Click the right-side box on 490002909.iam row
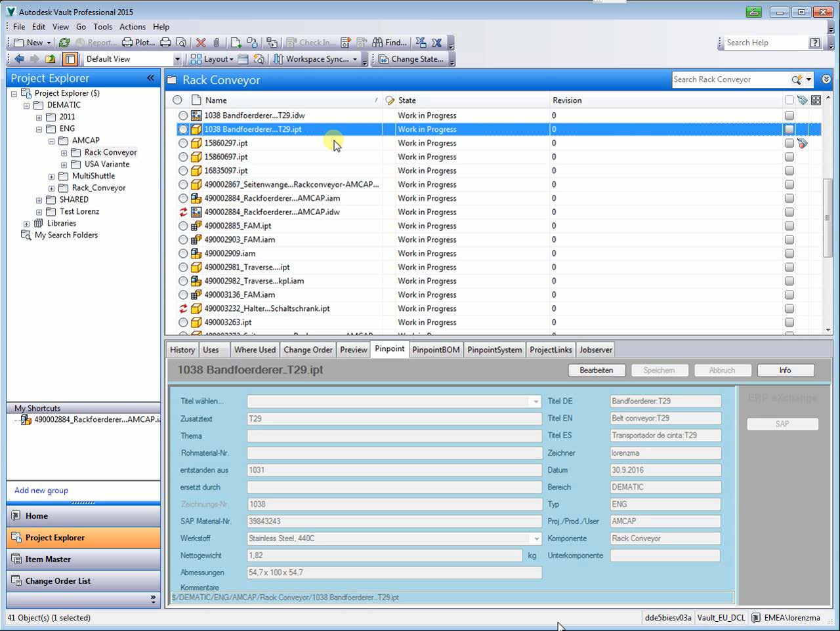 pyautogui.click(x=789, y=253)
